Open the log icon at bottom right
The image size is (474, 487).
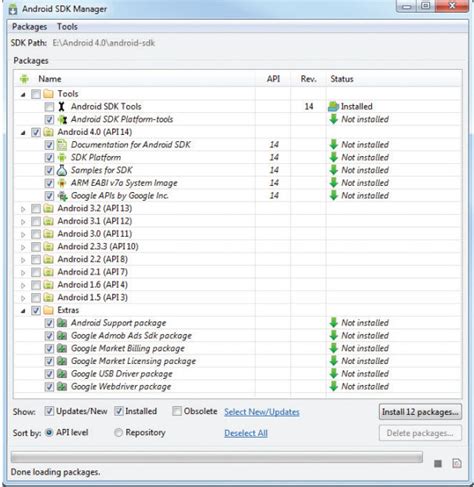pyautogui.click(x=457, y=463)
